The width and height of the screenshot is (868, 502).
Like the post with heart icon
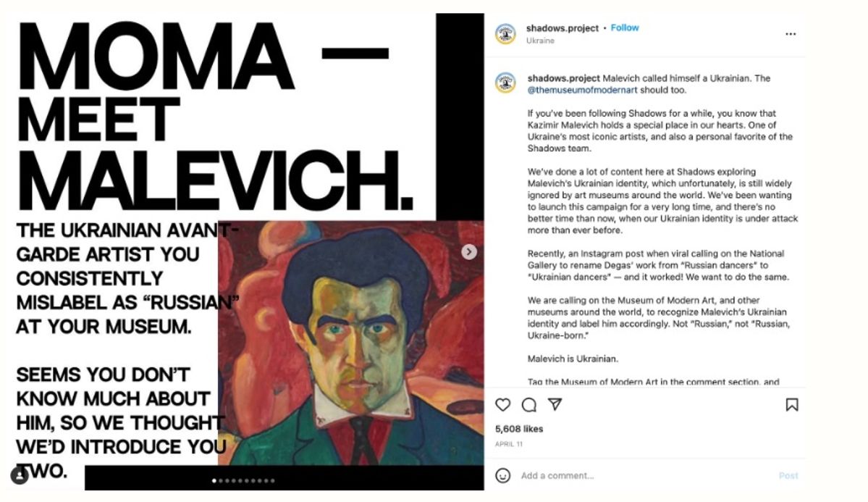pyautogui.click(x=502, y=405)
